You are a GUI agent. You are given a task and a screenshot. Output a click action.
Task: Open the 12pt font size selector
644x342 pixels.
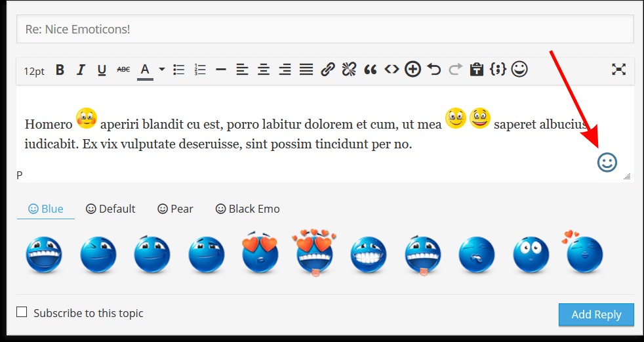pyautogui.click(x=34, y=71)
